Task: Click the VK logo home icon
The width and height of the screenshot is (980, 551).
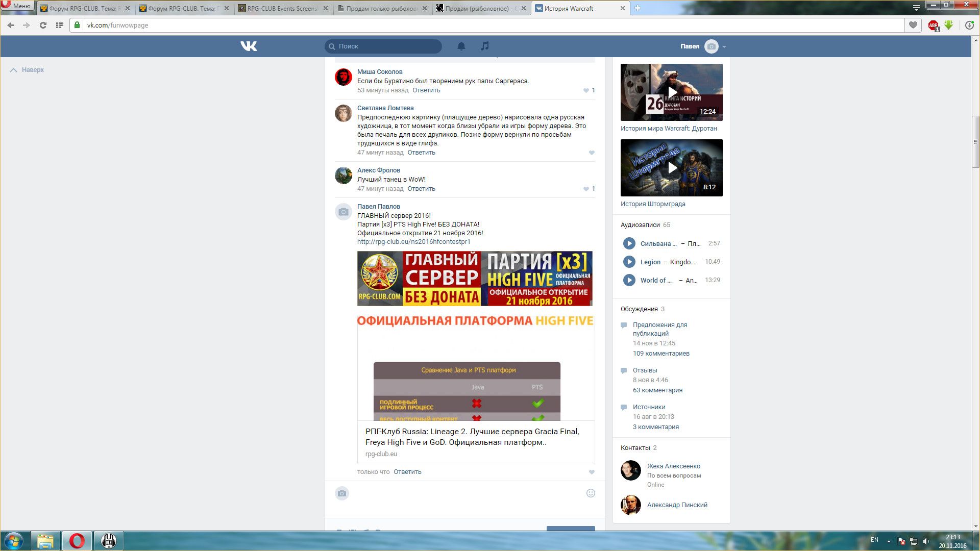Action: (249, 46)
